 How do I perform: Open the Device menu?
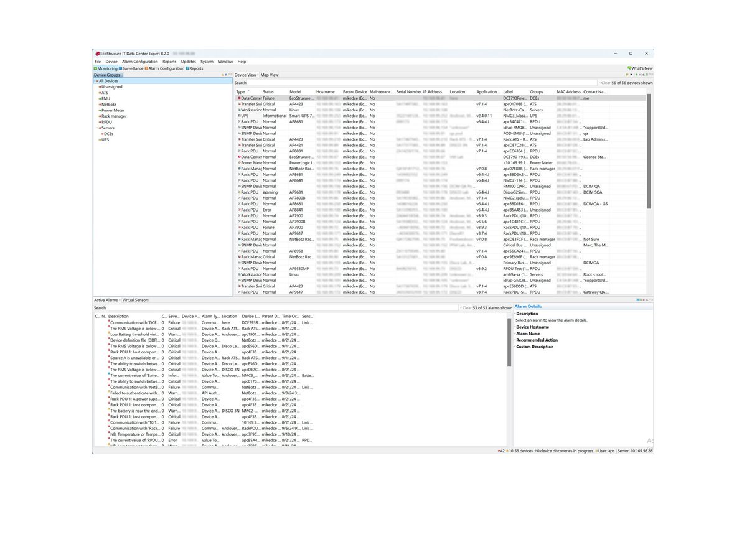point(111,61)
